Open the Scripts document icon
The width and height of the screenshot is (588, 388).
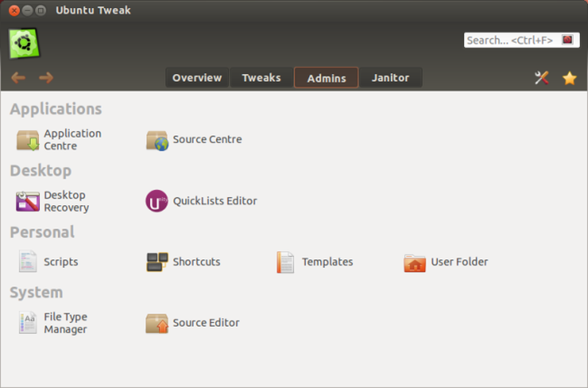(x=28, y=261)
